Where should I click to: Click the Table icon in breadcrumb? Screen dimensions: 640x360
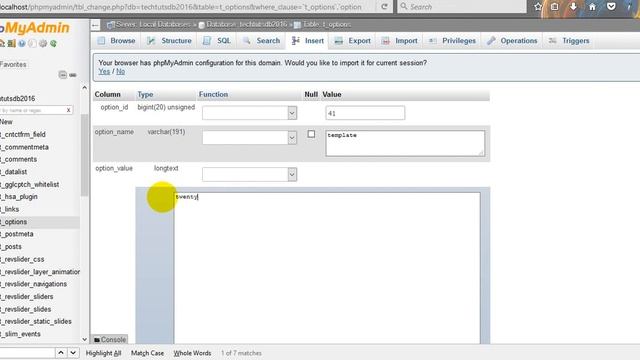(x=298, y=25)
